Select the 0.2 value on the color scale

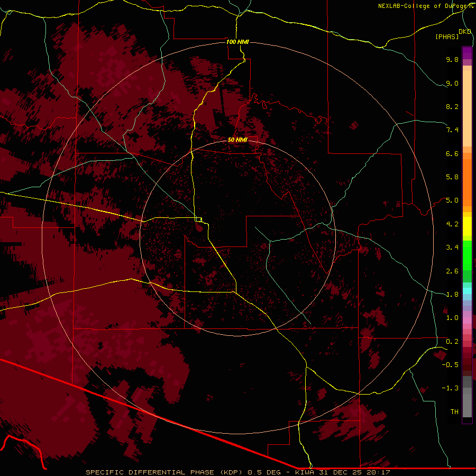click(452, 342)
